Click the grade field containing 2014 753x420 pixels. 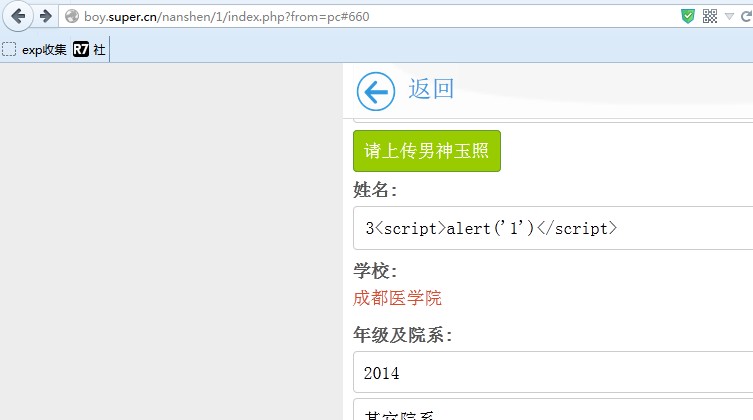(x=553, y=372)
